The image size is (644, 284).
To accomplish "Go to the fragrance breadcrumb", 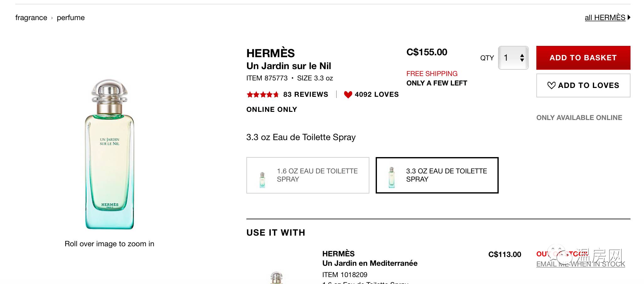I will tap(31, 18).
